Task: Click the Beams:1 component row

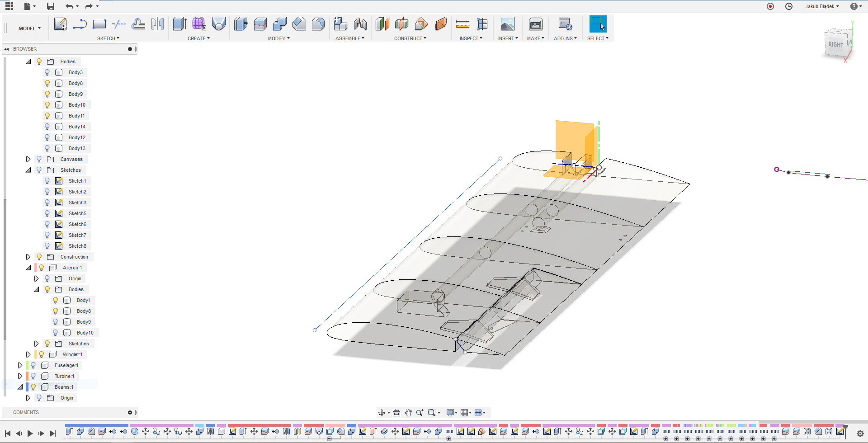Action: (x=64, y=387)
